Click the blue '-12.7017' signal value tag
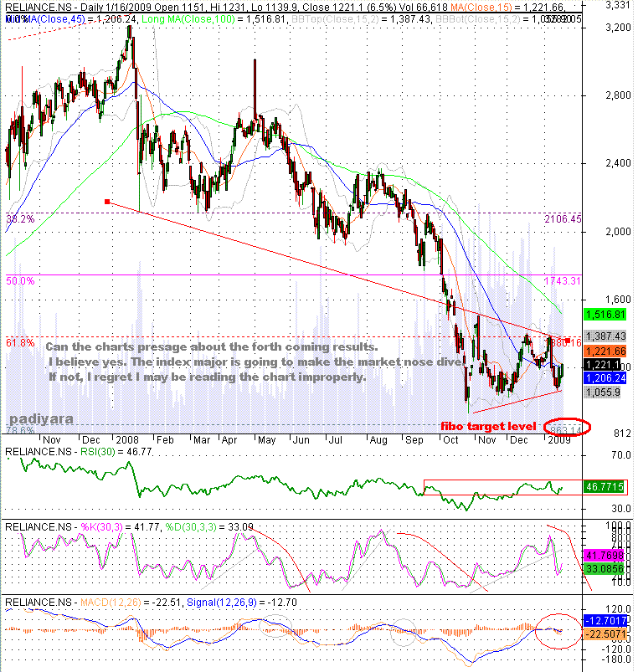 pyautogui.click(x=605, y=620)
